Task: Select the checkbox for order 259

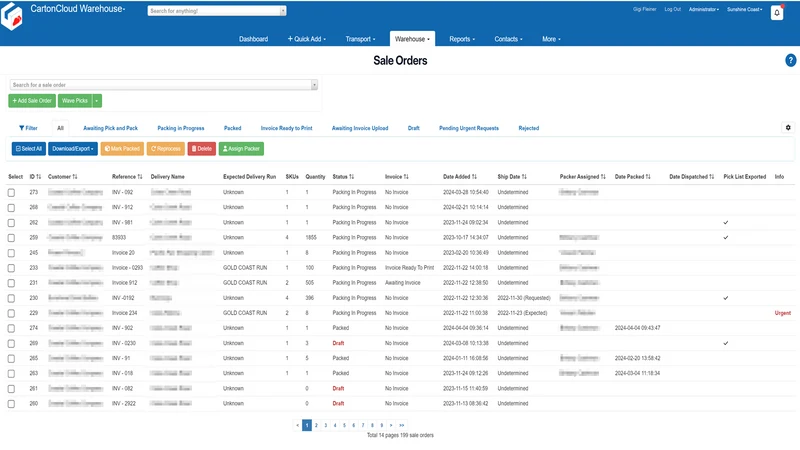Action: tap(11, 238)
